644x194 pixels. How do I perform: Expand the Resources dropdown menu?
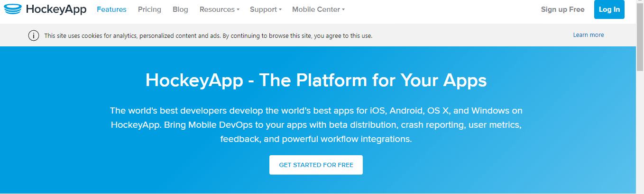219,9
